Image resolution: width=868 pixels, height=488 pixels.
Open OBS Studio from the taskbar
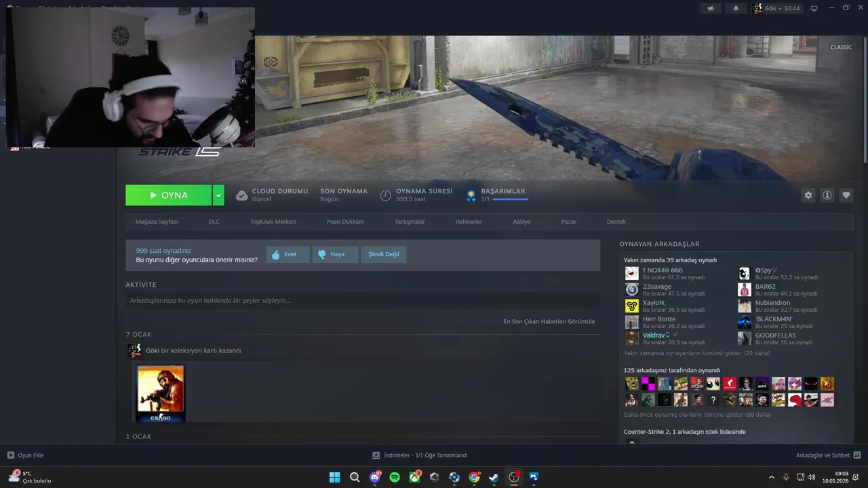(x=514, y=477)
